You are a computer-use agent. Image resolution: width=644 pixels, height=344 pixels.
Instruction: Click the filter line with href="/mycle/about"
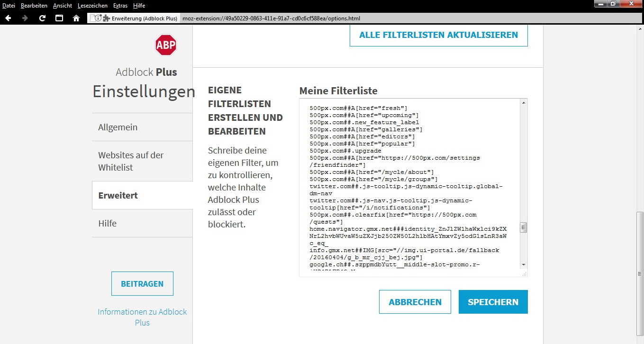372,172
